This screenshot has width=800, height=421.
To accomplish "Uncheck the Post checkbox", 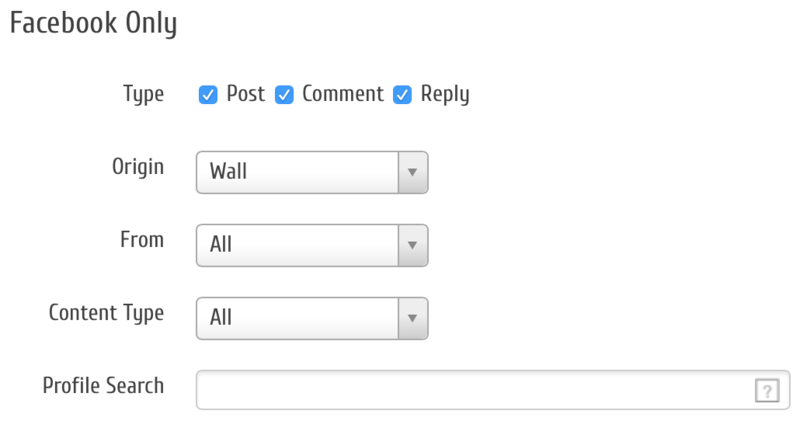I will [208, 95].
